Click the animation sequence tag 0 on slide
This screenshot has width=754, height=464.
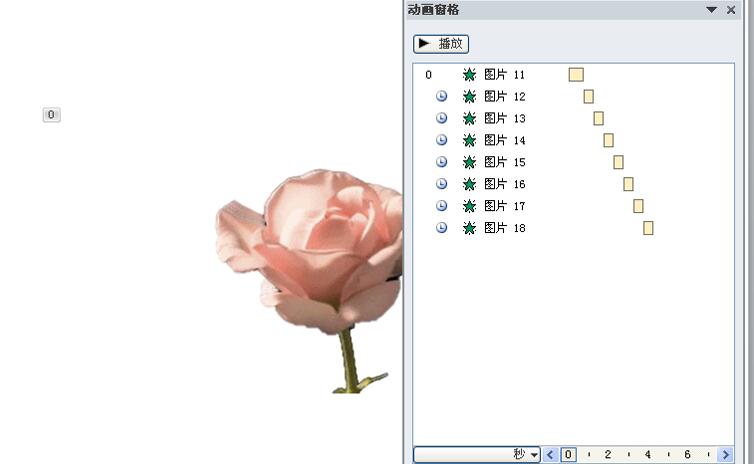(51, 115)
